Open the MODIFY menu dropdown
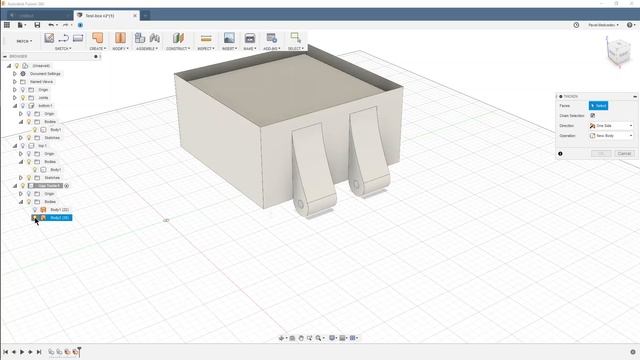Image resolution: width=640 pixels, height=360 pixels. click(x=120, y=49)
